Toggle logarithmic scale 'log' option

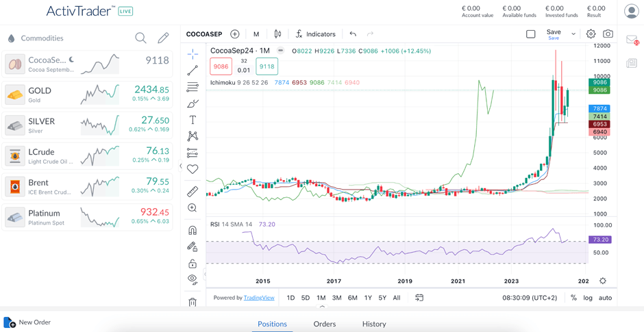(x=588, y=298)
